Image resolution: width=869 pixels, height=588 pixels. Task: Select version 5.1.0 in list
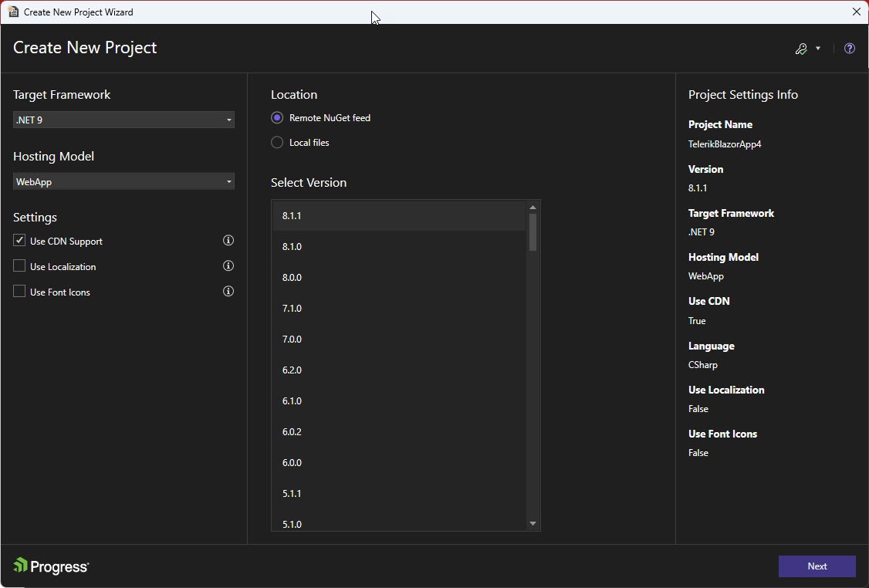(399, 523)
